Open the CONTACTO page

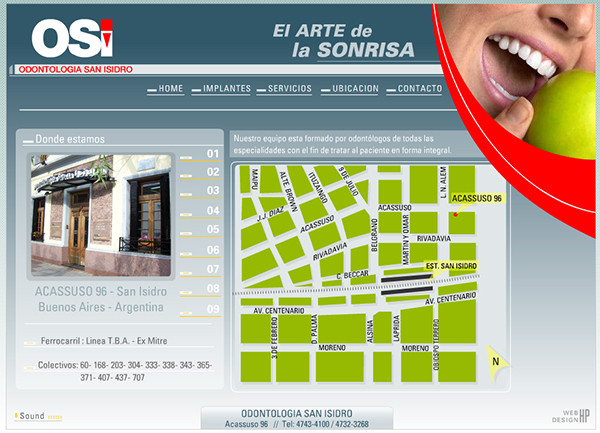pos(419,89)
